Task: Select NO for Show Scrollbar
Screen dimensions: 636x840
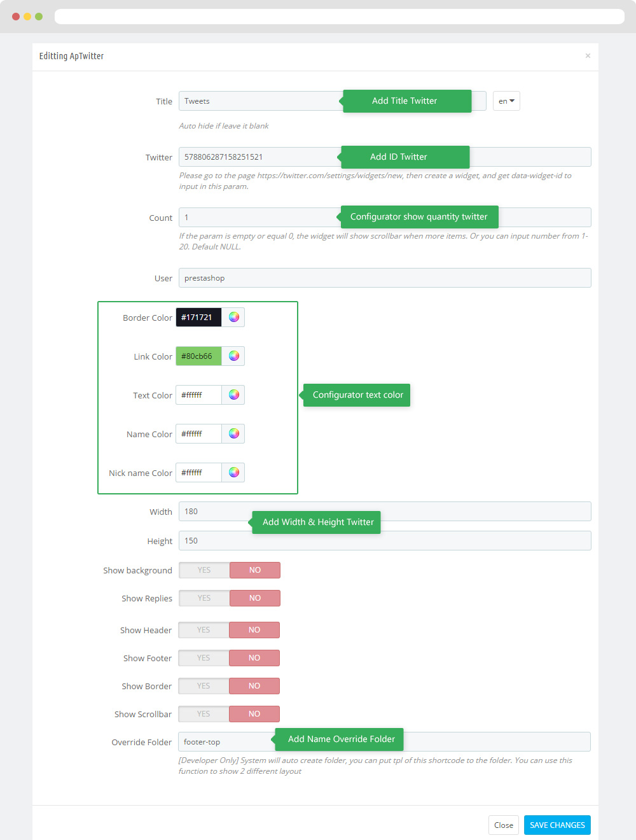Action: click(x=254, y=714)
